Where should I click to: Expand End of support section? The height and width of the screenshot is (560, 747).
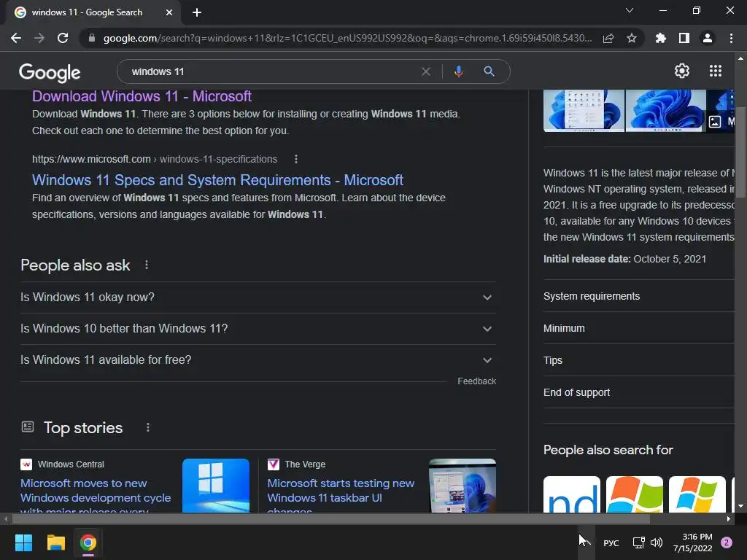(639, 392)
